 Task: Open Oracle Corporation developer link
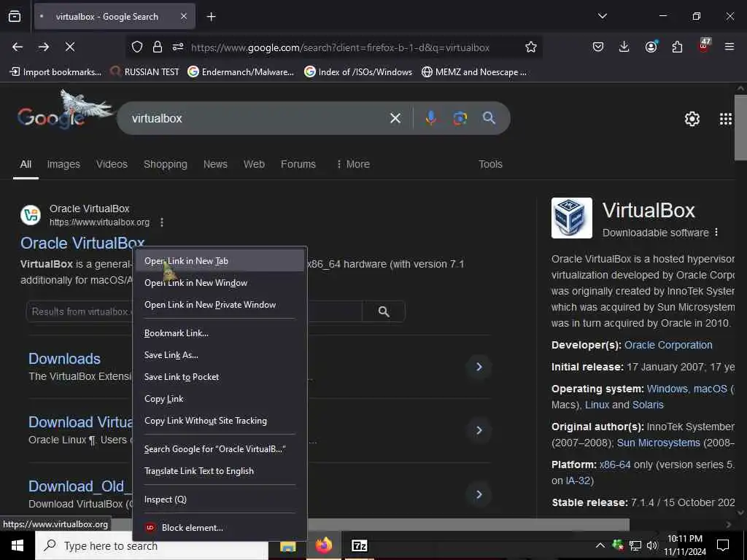click(668, 345)
